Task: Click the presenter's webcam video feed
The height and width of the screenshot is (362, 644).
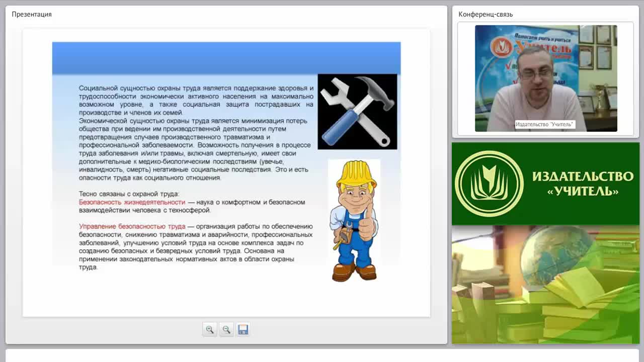Action: pos(546,78)
